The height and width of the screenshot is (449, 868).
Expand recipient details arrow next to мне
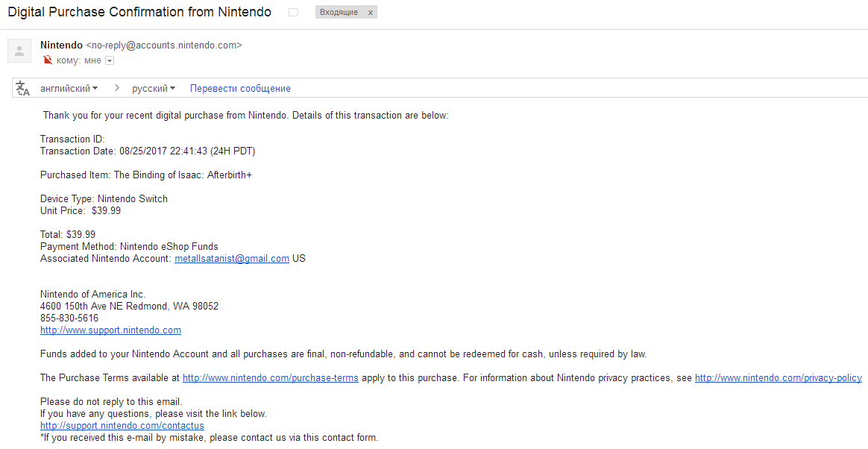(x=110, y=60)
